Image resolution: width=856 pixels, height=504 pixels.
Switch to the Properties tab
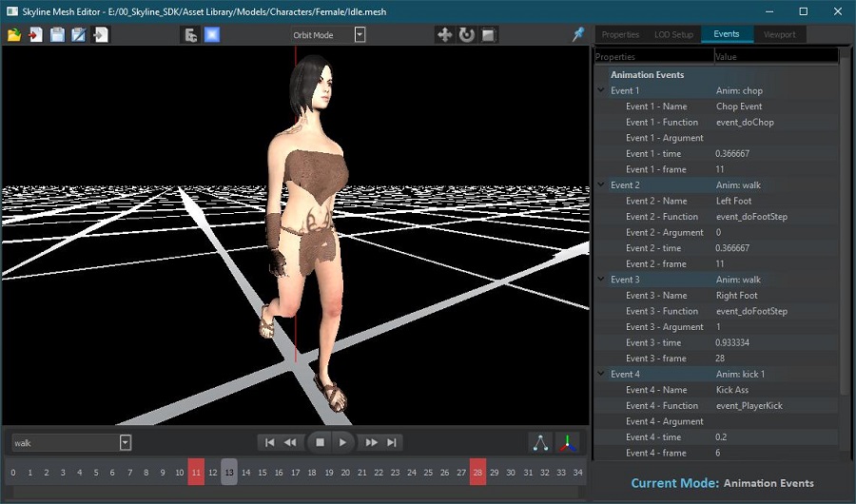(x=620, y=34)
